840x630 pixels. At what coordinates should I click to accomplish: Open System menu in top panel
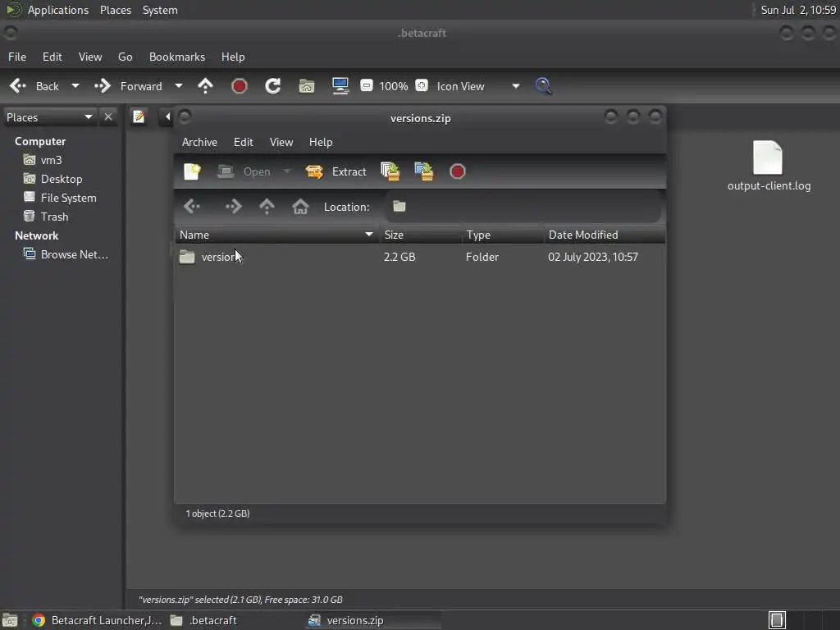click(160, 10)
